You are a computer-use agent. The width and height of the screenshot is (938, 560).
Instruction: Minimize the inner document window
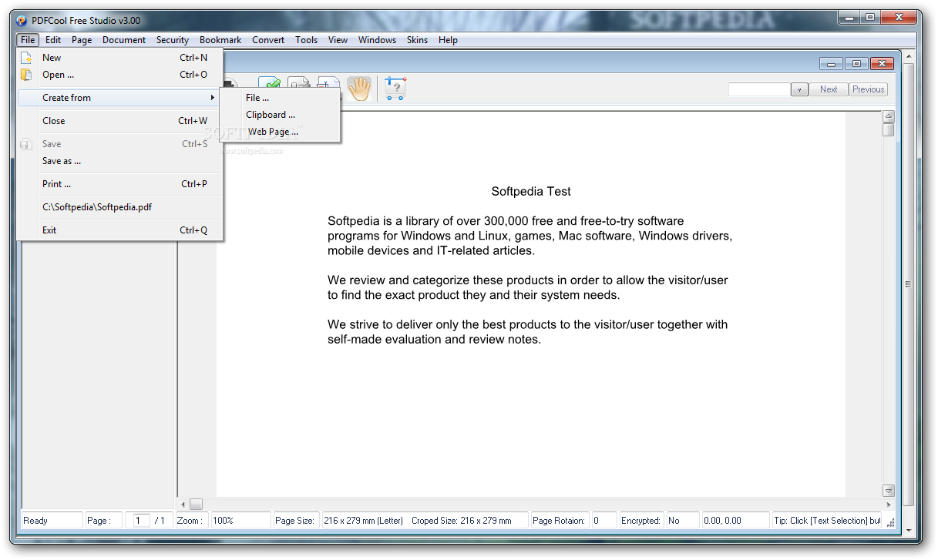[x=832, y=64]
